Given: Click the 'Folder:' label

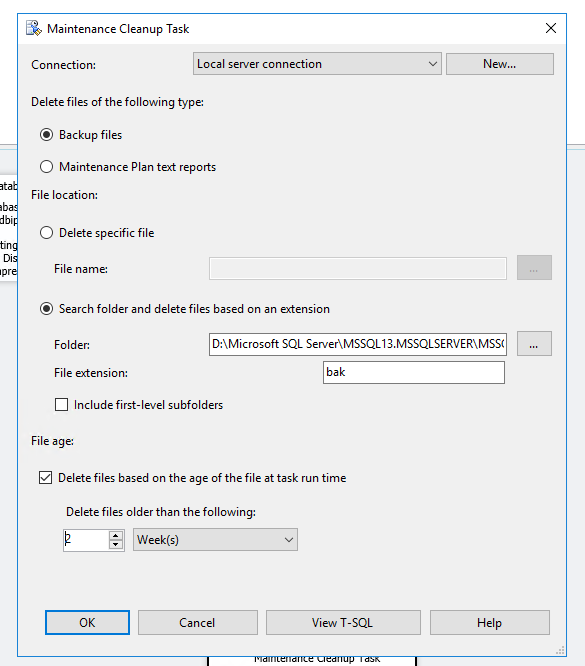Looking at the screenshot, I should click(x=72, y=344).
